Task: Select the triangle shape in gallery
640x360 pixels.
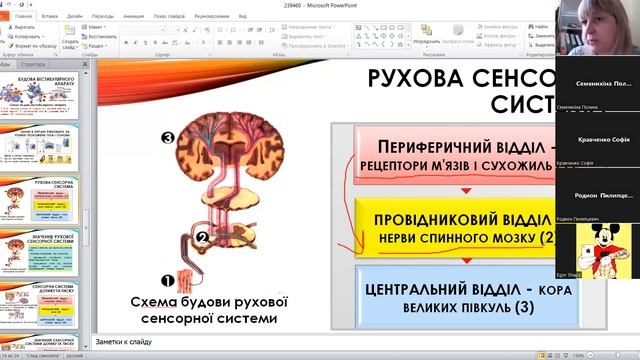Action: (358, 36)
